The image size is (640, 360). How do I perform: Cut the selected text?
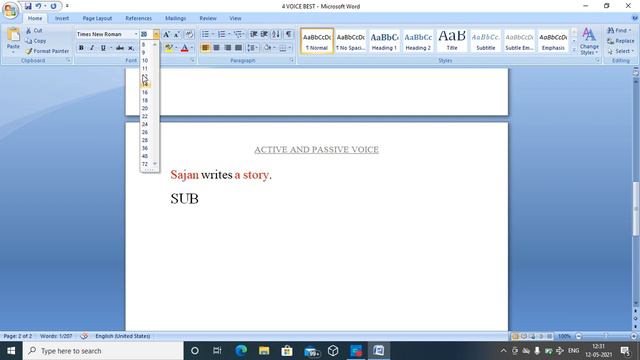[x=34, y=31]
